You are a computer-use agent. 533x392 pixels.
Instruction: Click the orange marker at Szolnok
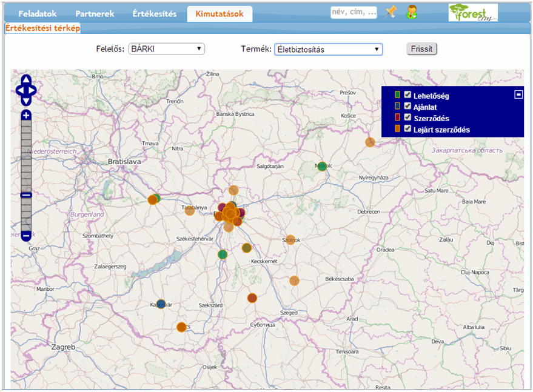click(x=290, y=240)
